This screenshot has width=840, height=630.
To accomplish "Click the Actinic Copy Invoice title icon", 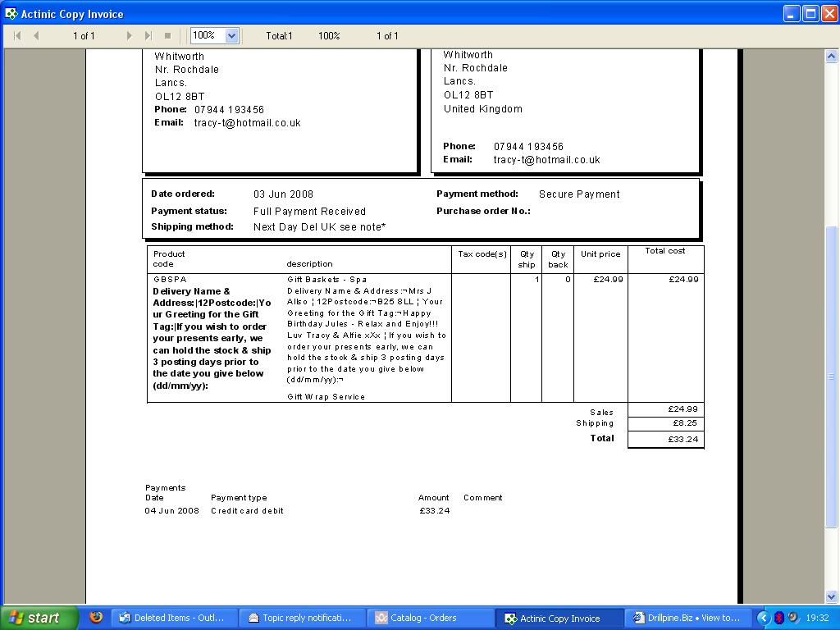I will click(11, 14).
